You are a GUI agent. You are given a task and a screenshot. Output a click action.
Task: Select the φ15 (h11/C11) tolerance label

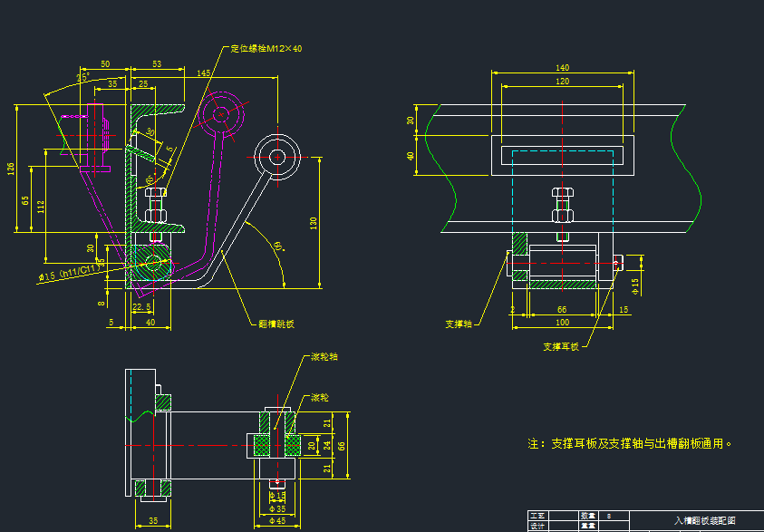[x=69, y=273]
